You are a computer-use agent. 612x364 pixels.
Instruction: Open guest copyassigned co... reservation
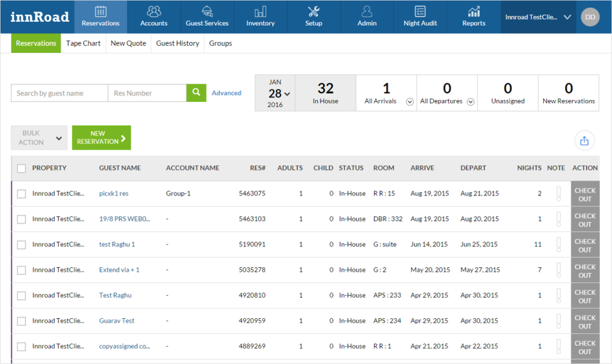click(x=124, y=346)
